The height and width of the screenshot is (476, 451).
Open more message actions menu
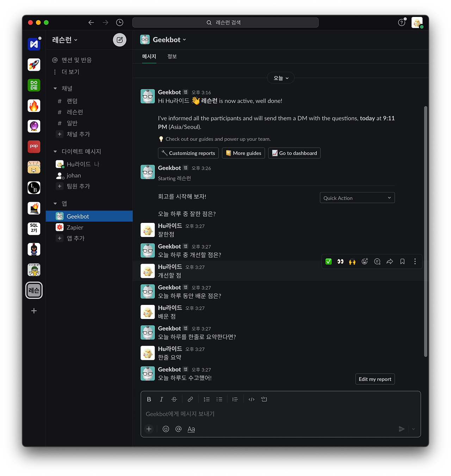(x=415, y=262)
